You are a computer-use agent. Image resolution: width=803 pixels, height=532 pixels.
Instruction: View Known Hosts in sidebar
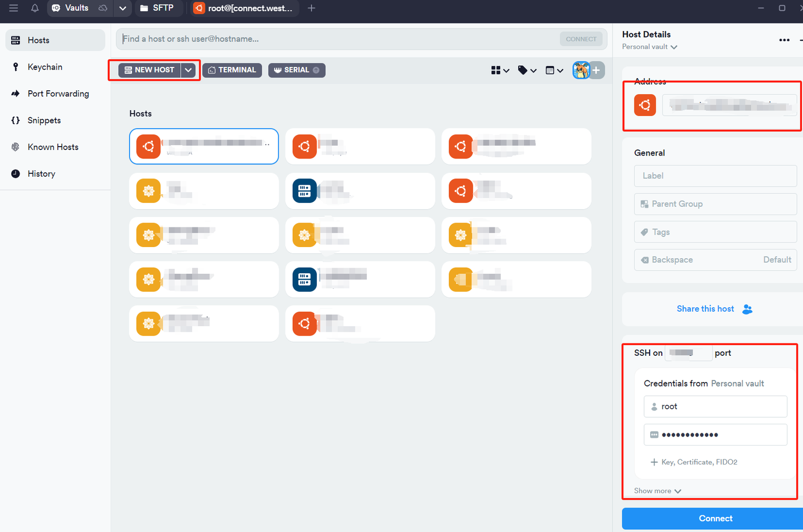coord(52,147)
